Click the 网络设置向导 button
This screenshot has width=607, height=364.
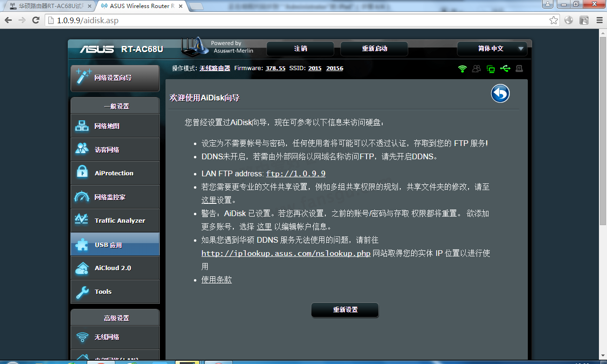point(115,78)
